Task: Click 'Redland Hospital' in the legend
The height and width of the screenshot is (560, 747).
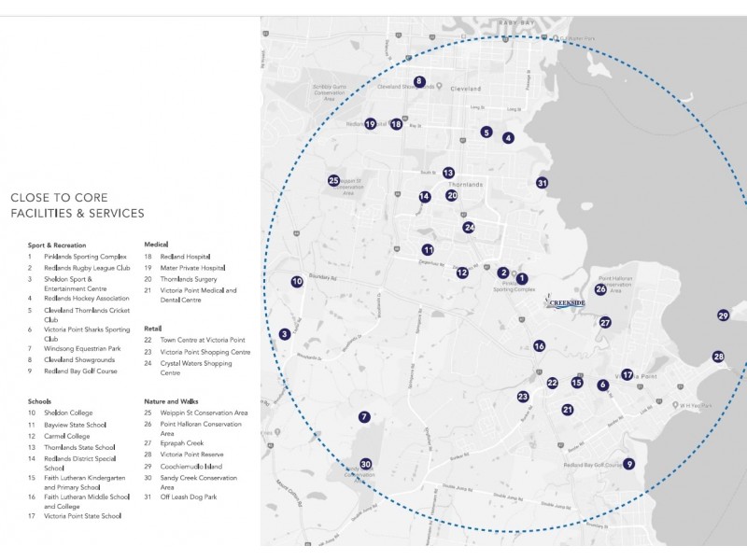Action: pos(185,257)
